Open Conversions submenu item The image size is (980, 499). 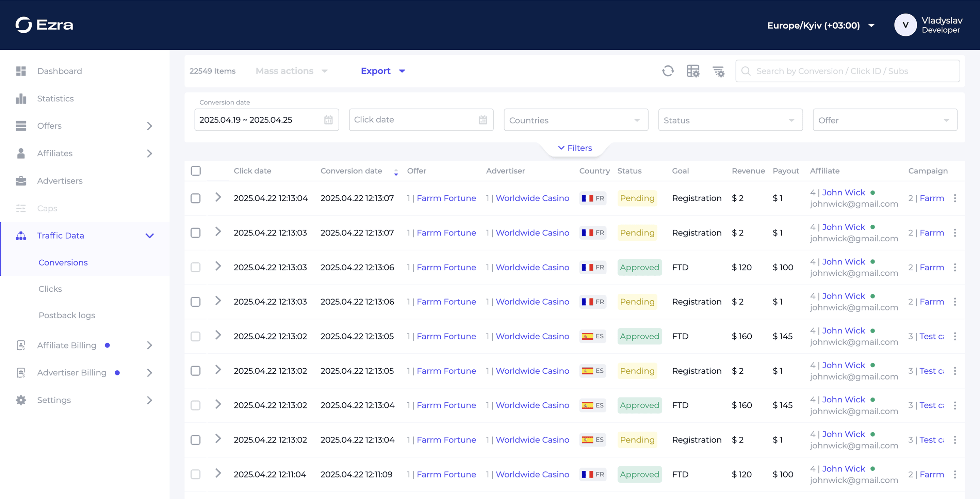point(63,263)
